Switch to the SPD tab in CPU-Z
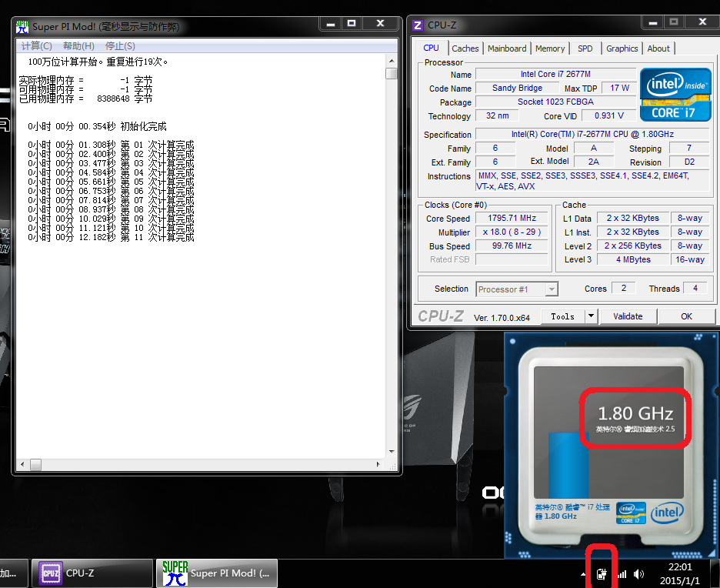 (x=585, y=48)
